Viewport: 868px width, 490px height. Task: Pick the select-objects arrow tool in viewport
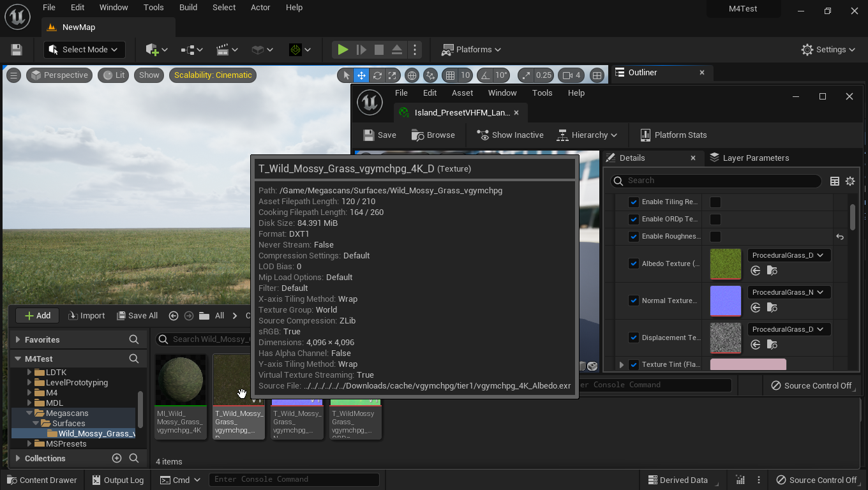pyautogui.click(x=346, y=75)
